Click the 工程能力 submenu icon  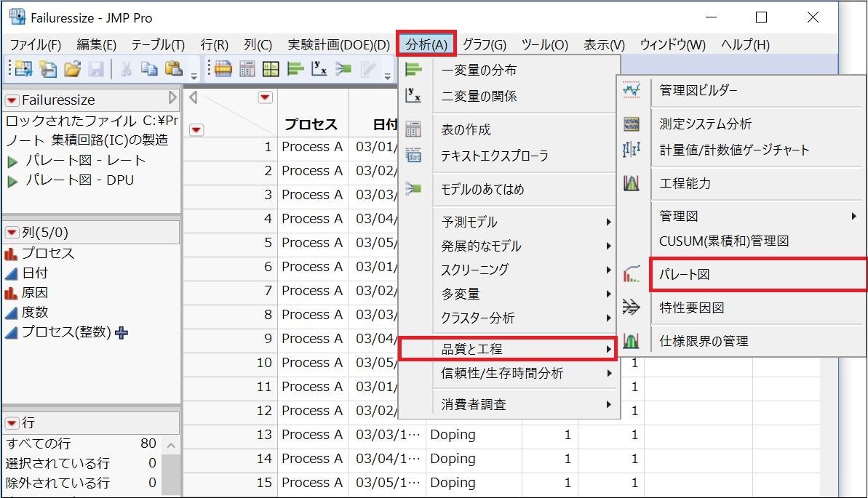pos(632,182)
